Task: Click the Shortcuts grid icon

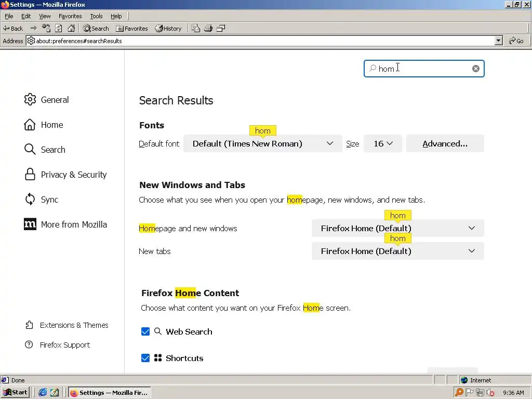Action: click(x=158, y=357)
